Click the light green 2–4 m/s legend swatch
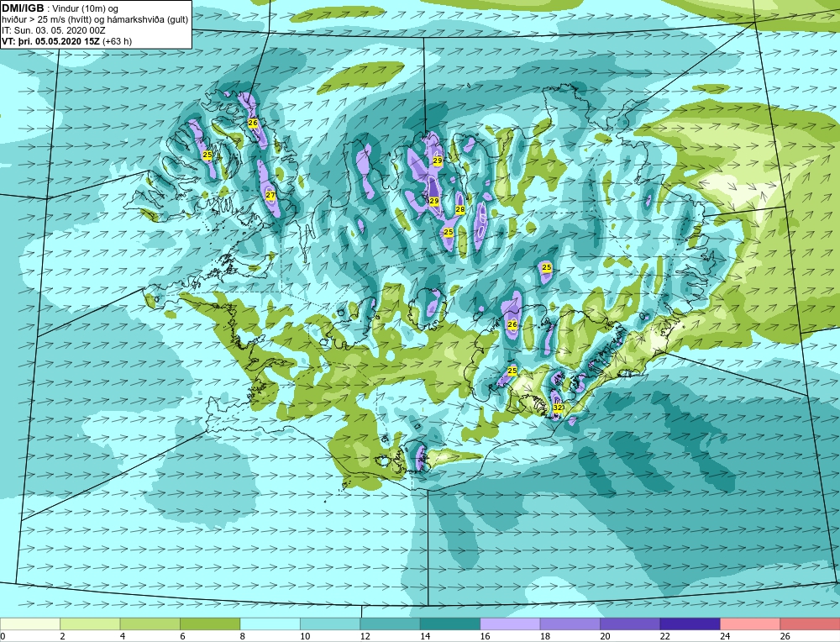The width and height of the screenshot is (840, 642). pyautogui.click(x=90, y=624)
